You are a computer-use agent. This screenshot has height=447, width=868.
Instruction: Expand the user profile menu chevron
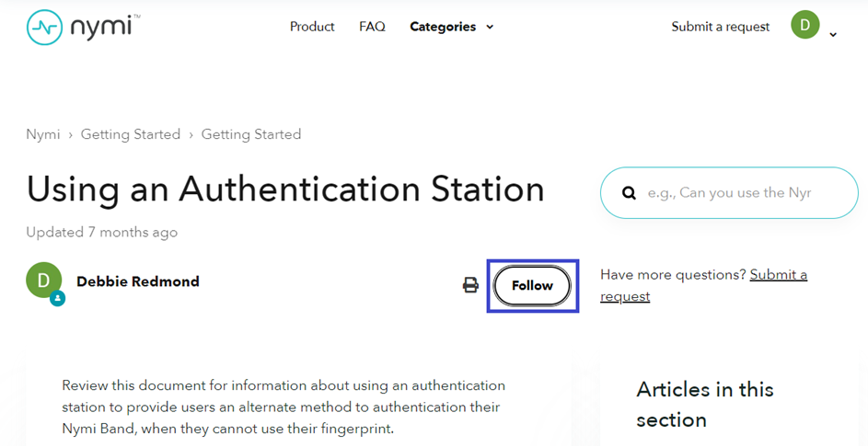[x=833, y=34]
